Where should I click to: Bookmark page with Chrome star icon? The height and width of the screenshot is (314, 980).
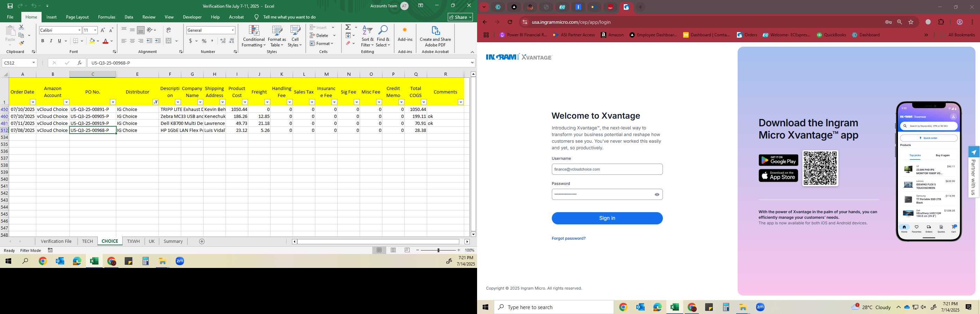click(x=911, y=22)
